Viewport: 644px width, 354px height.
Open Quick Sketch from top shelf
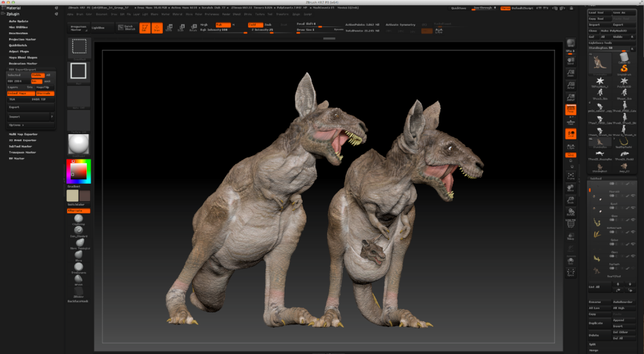[x=127, y=28]
